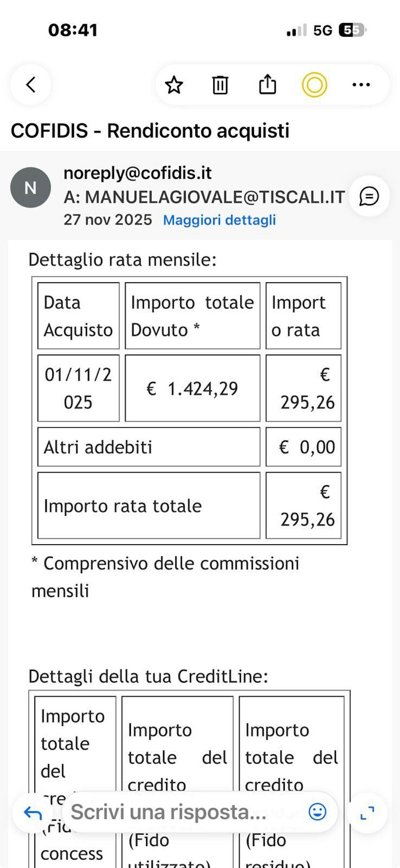Viewport: 400px width, 868px height.
Task: Tap sender address noreply@cofidis.it
Action: pos(137,173)
